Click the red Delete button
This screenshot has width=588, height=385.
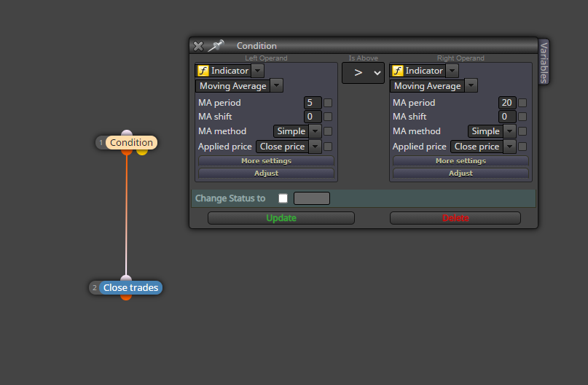(455, 218)
